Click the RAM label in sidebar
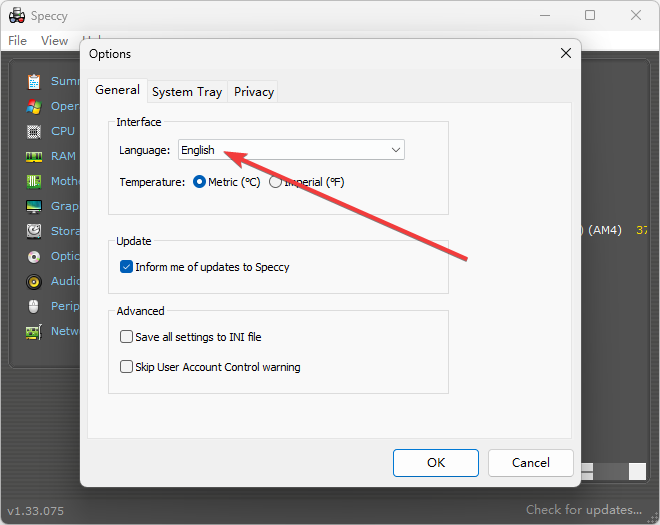This screenshot has height=525, width=660. click(63, 156)
